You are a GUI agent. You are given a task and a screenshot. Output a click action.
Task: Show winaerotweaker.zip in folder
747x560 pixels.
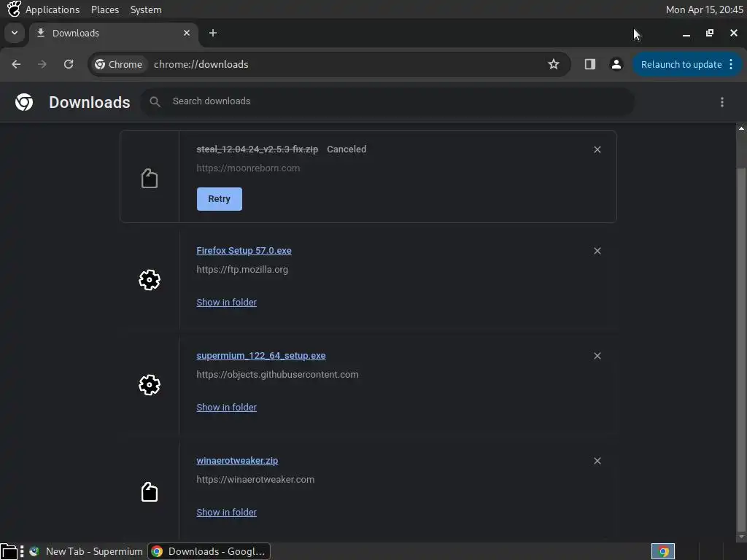click(226, 513)
